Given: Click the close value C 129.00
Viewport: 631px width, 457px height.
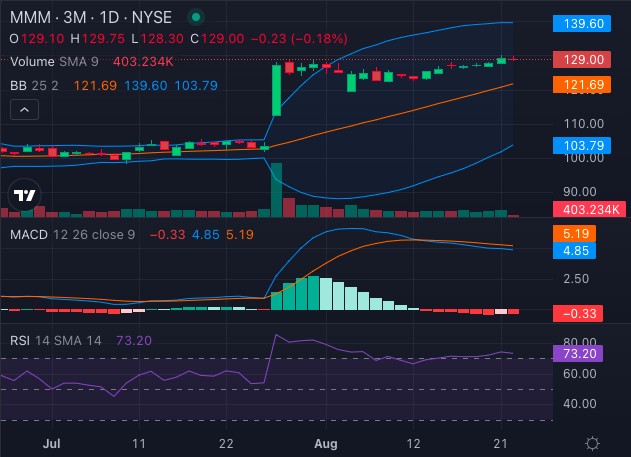Looking at the screenshot, I should (217, 39).
